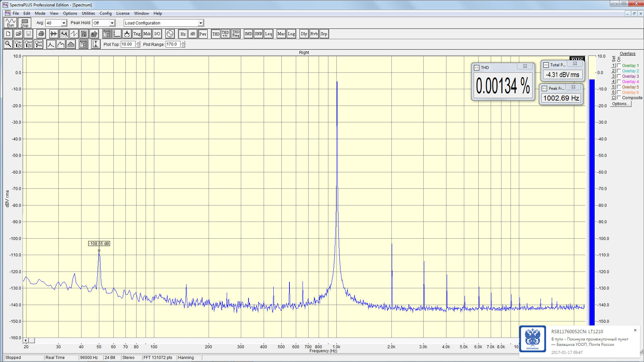Screen dimensions: 644x362
Task: Select the bar graph plot style
Action: 71,44
